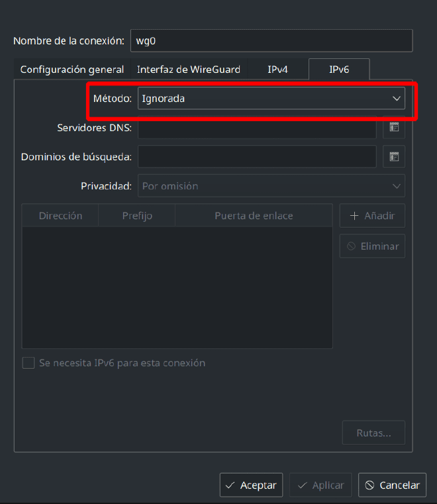Image resolution: width=437 pixels, height=504 pixels.
Task: Open the Método dropdown set to Ignorada
Action: (x=271, y=99)
